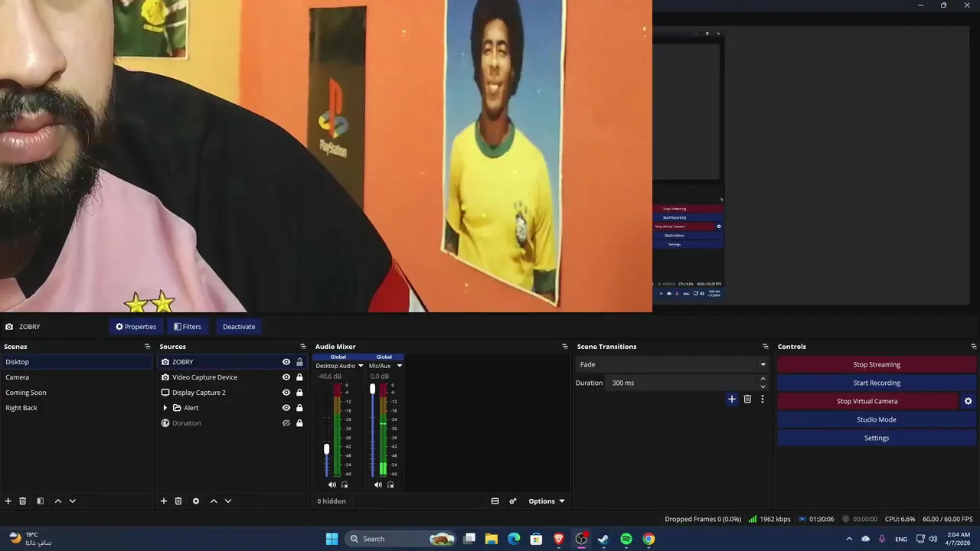
Task: Open Steam from the taskbar
Action: [x=603, y=539]
